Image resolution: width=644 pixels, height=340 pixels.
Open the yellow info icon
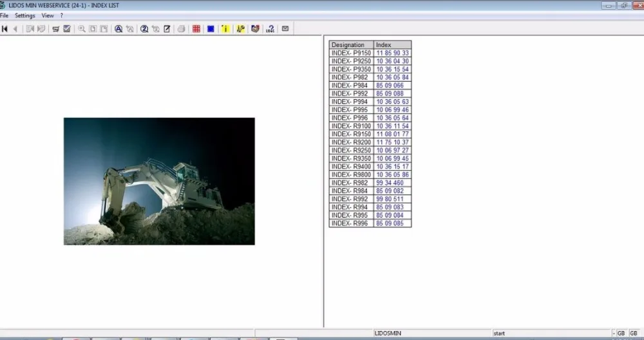[225, 29]
